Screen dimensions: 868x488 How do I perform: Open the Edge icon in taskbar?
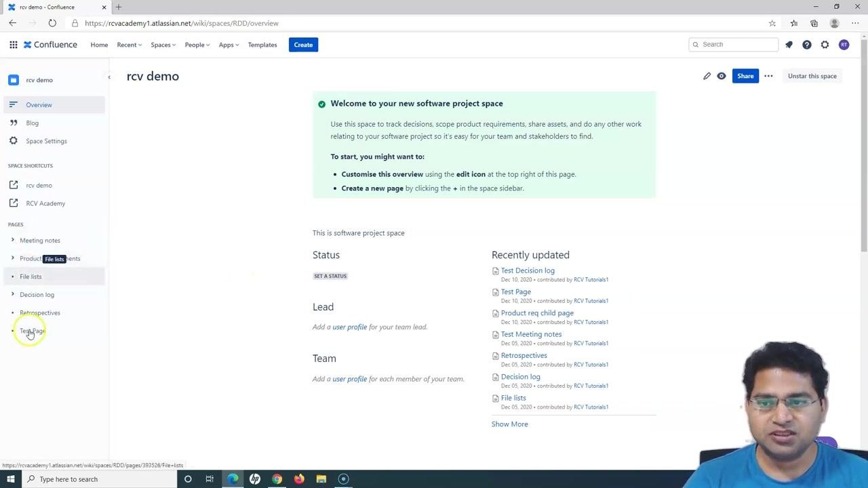[233, 479]
